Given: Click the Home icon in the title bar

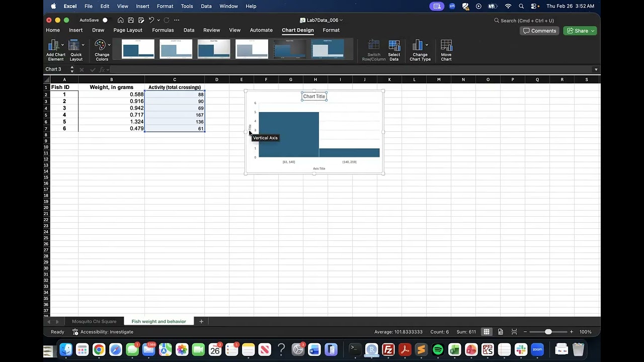Looking at the screenshot, I should point(120,20).
